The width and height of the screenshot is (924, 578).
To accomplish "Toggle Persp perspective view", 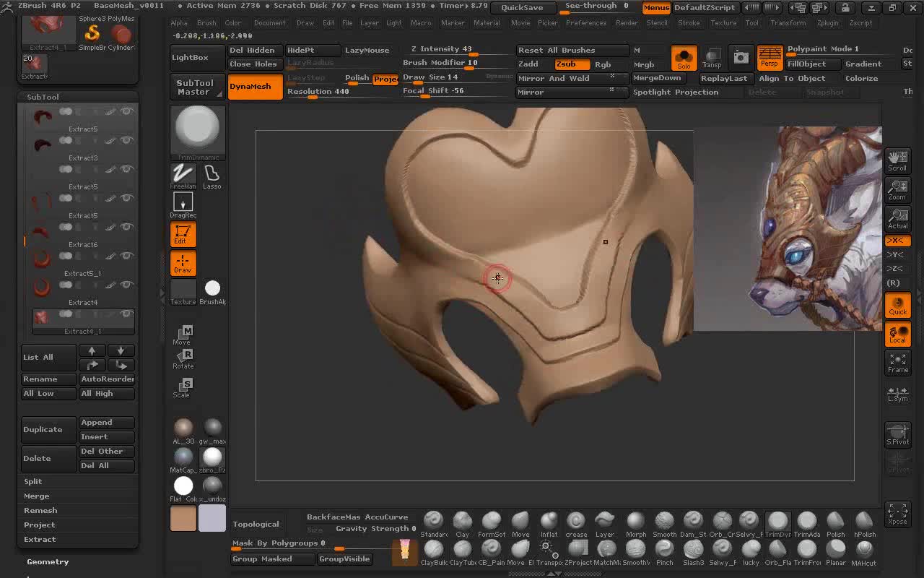I will [x=770, y=58].
